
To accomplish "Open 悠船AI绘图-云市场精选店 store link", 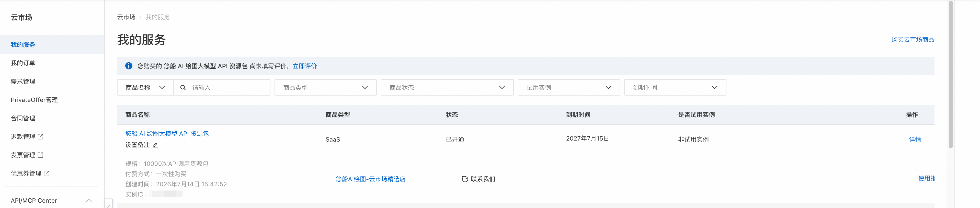I will tap(371, 179).
